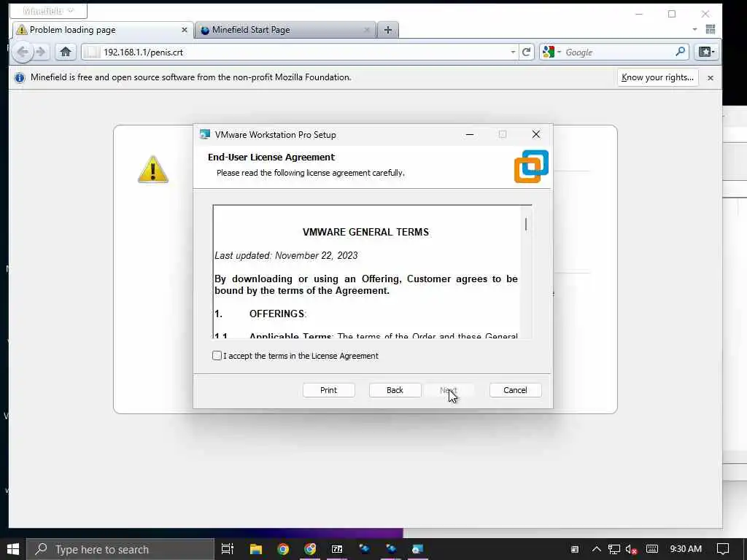The height and width of the screenshot is (560, 747).
Task: Click the search magnifier icon in browser
Action: (681, 52)
